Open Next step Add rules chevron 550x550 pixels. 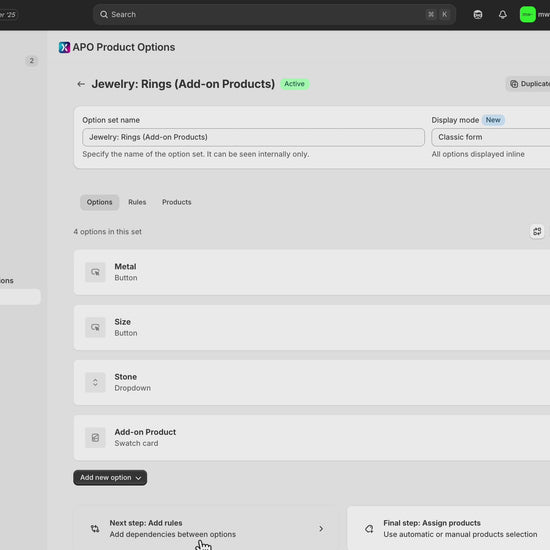pos(321,529)
